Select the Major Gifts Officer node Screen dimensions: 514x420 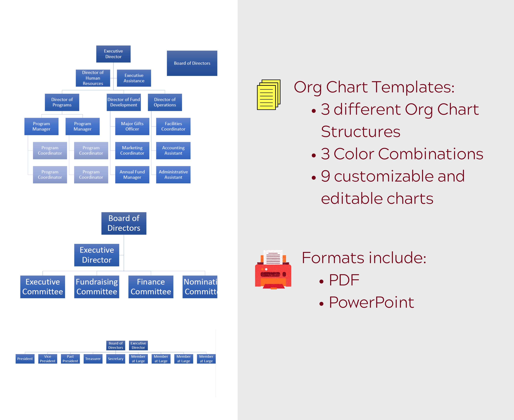tap(131, 127)
